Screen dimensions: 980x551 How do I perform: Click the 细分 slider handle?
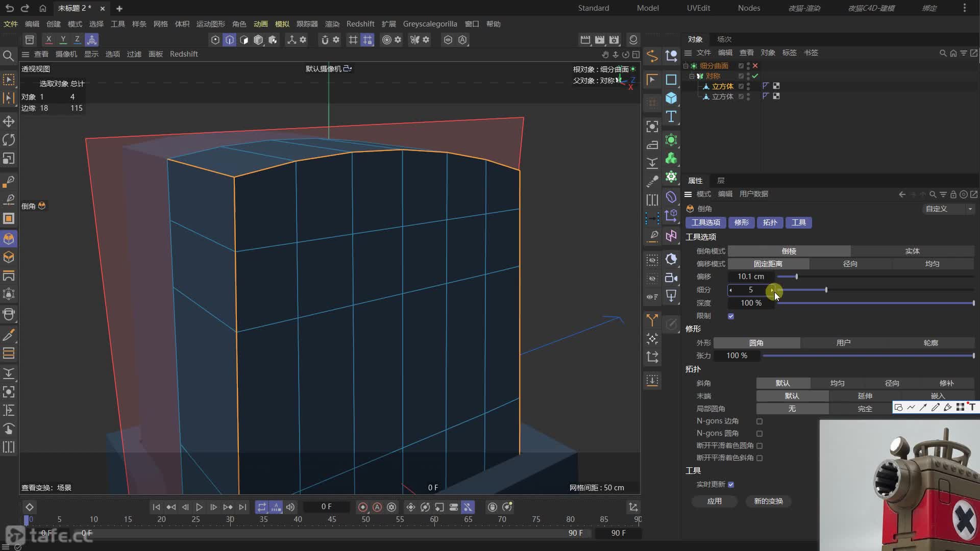(826, 290)
